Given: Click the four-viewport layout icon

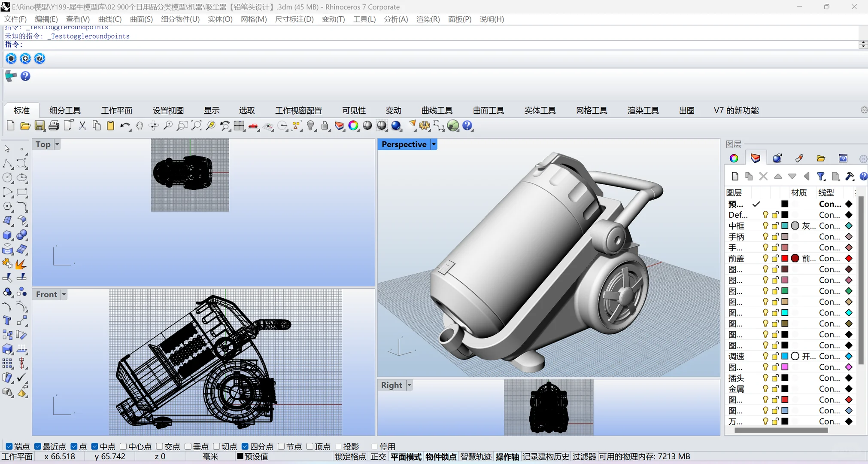Looking at the screenshot, I should coord(239,126).
